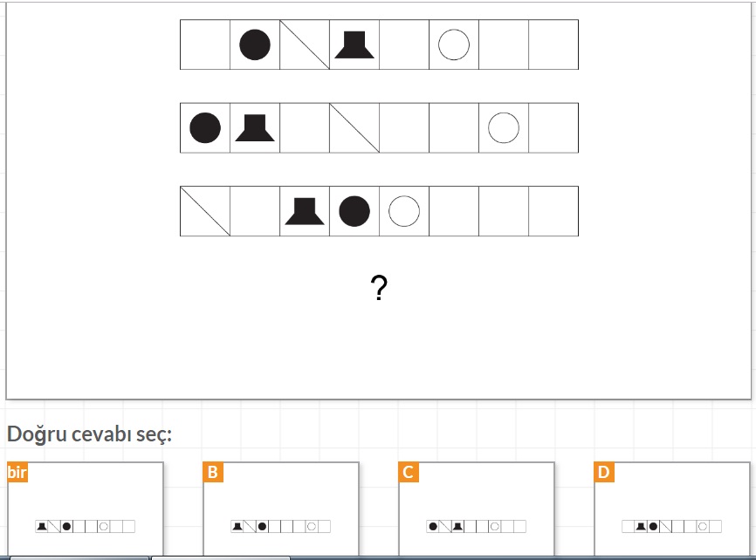756x560 pixels.
Task: Click the white circle in the third row
Action: pyautogui.click(x=404, y=211)
